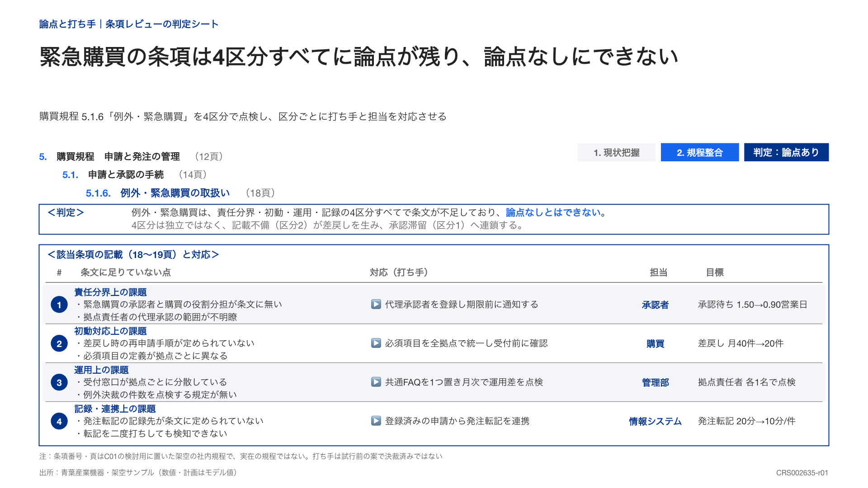Click the play arrow icon before 代理承認者を登録
Image resolution: width=868 pixels, height=488 pixels.
pos(376,304)
